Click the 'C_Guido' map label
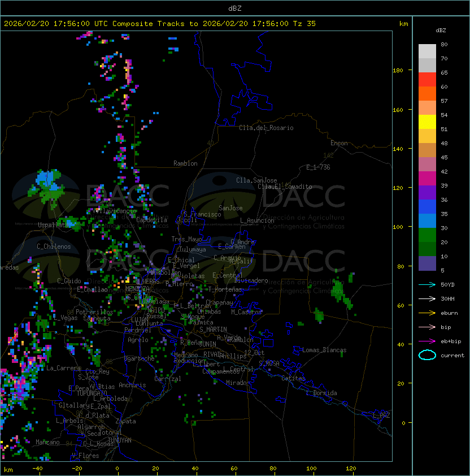Image resolution: width=470 pixels, height=476 pixels. click(69, 281)
